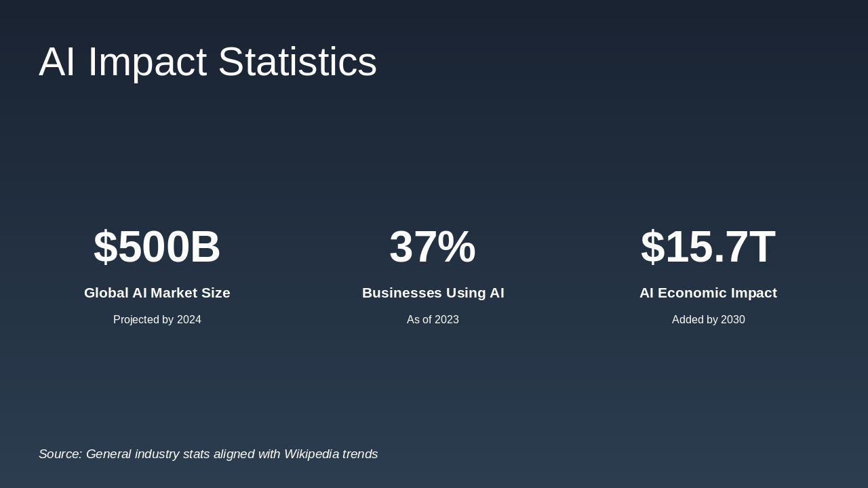Click the 'AI Economic Impact' label
Screen dimensions: 868x488
tap(708, 293)
